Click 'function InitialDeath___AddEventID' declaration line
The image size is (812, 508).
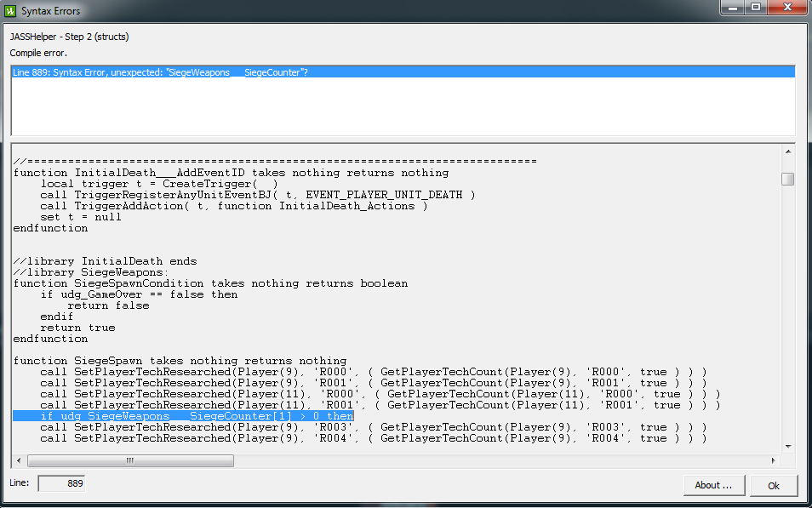coord(231,173)
